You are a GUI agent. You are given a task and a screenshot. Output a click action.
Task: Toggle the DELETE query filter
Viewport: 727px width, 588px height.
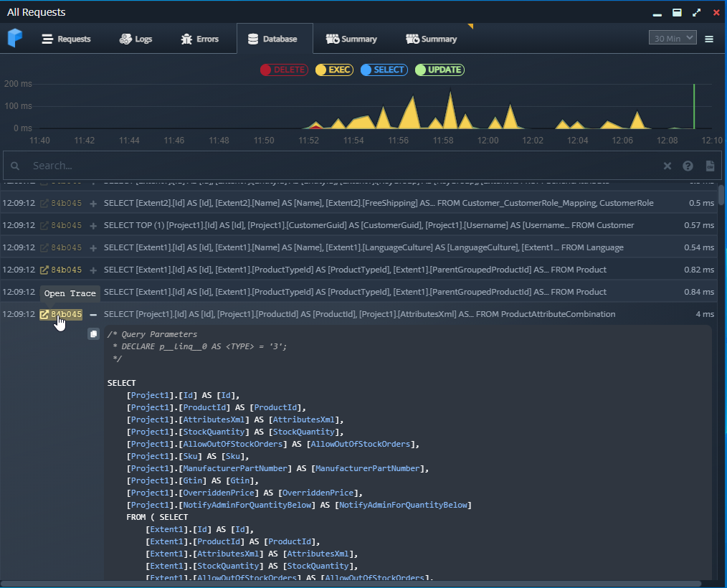284,70
